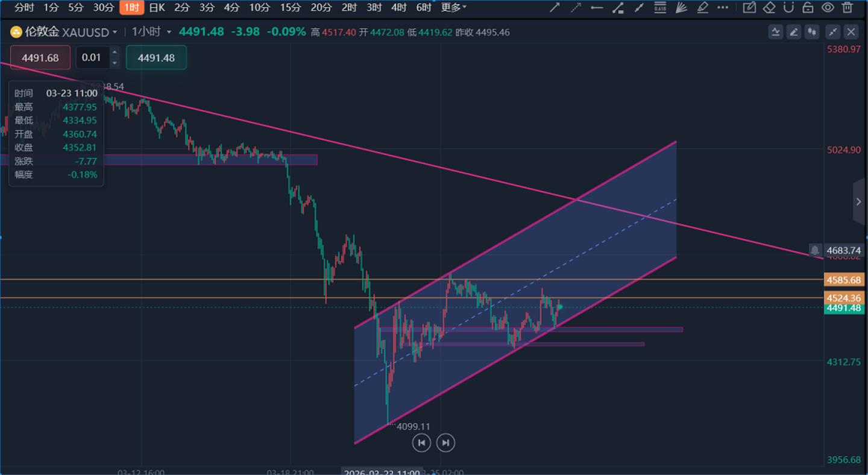The width and height of the screenshot is (868, 475).
Task: Click the current price label 4491.48 on axis
Action: (x=844, y=308)
